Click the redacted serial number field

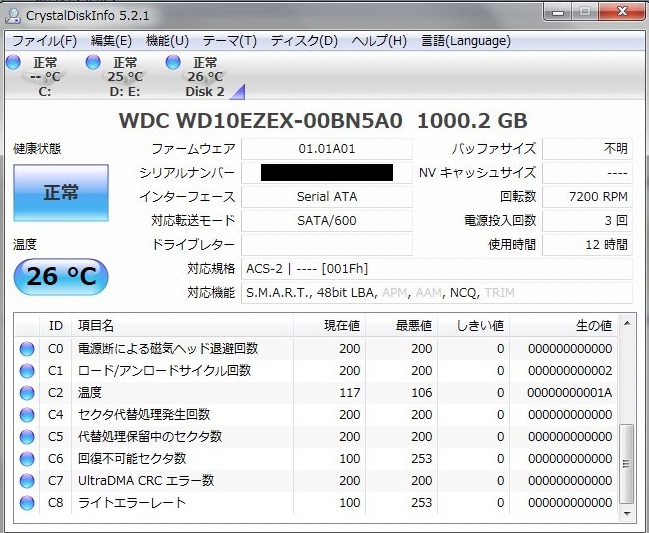click(327, 173)
